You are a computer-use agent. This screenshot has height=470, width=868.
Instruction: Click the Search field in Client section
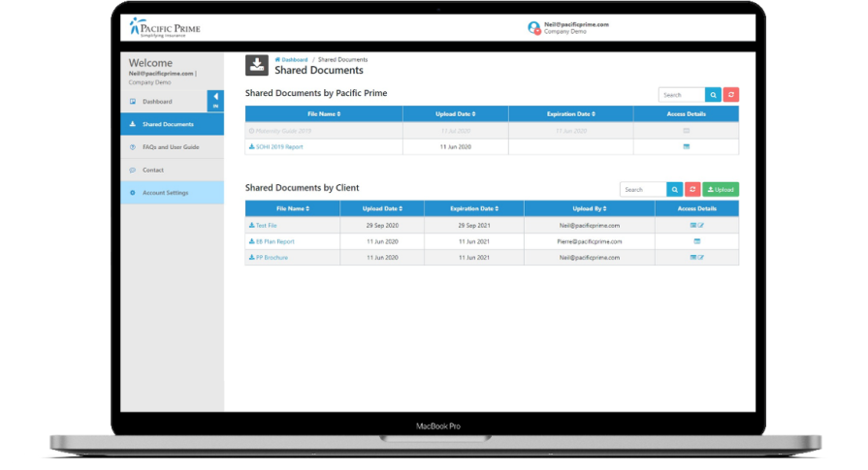[x=643, y=190]
